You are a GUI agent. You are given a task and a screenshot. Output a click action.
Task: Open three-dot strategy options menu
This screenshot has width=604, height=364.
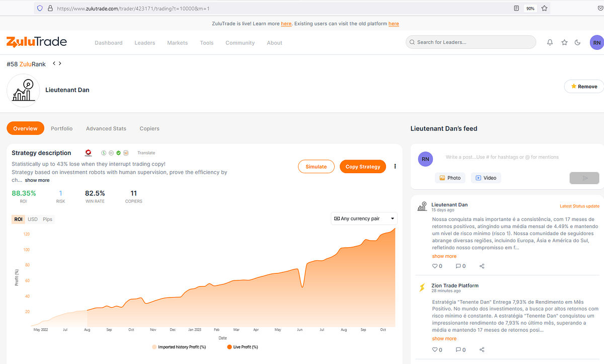(x=395, y=167)
